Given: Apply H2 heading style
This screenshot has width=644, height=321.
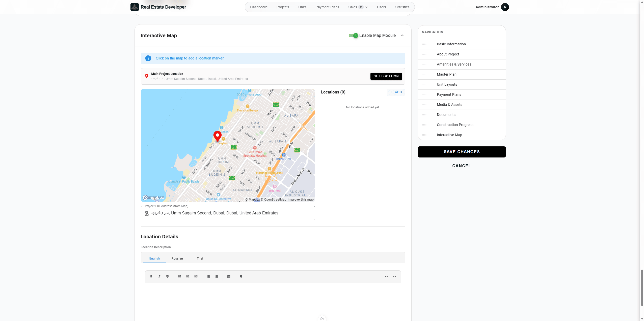Looking at the screenshot, I should click(188, 276).
